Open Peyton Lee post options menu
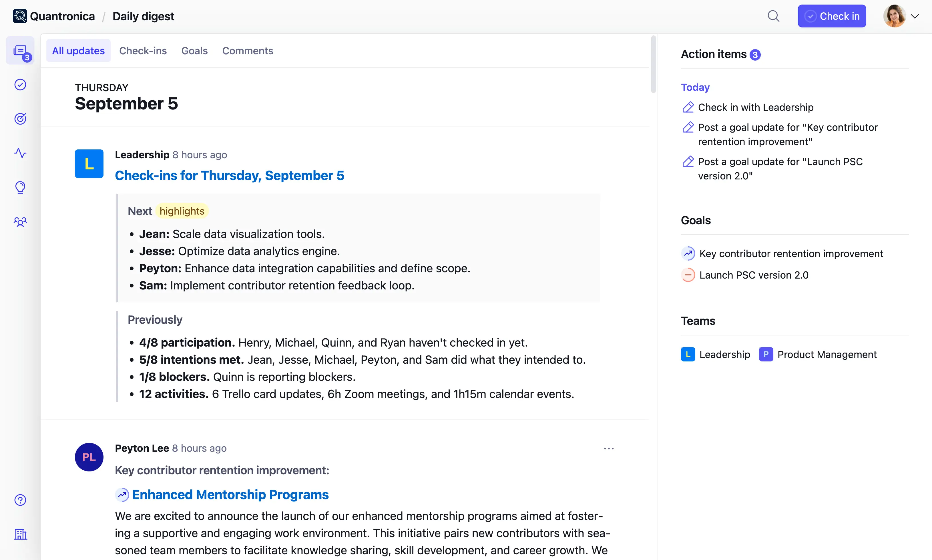The width and height of the screenshot is (932, 560). [608, 448]
